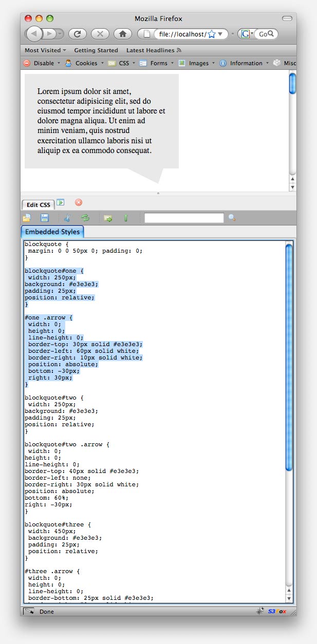Click the Cookies person icon
Screen dimensions: 317x644
[68, 63]
